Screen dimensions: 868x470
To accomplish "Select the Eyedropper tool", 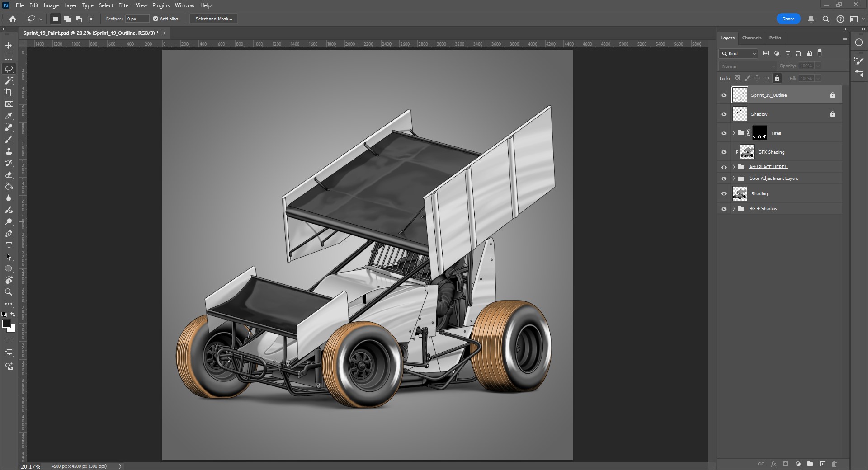I will point(9,116).
